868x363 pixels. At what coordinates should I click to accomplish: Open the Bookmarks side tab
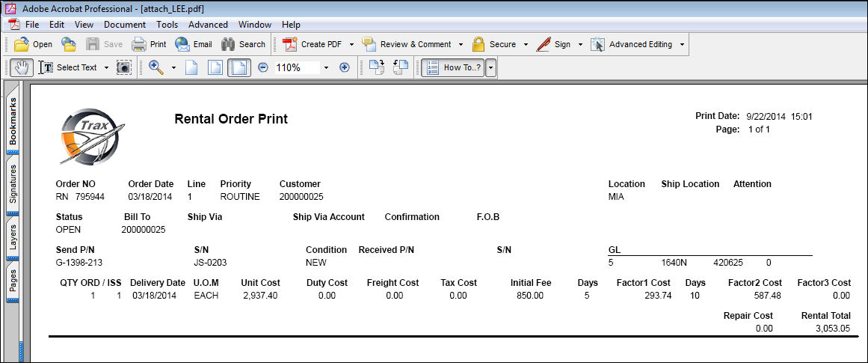point(12,121)
